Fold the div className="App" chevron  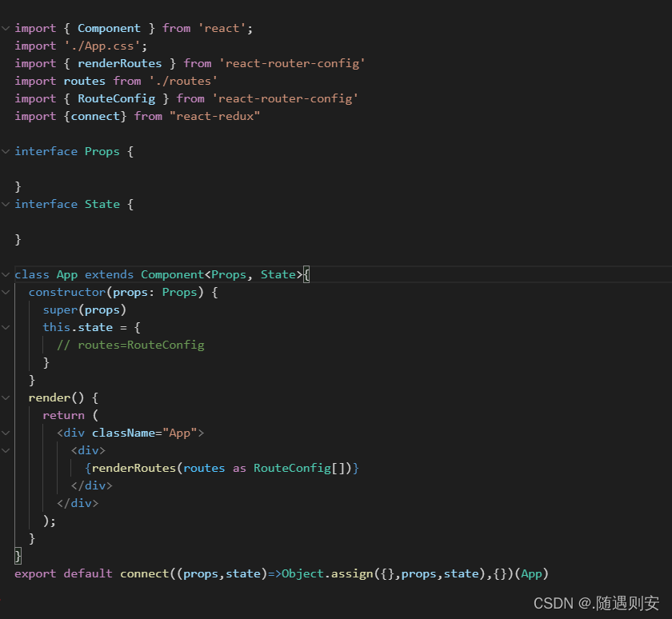click(x=6, y=433)
